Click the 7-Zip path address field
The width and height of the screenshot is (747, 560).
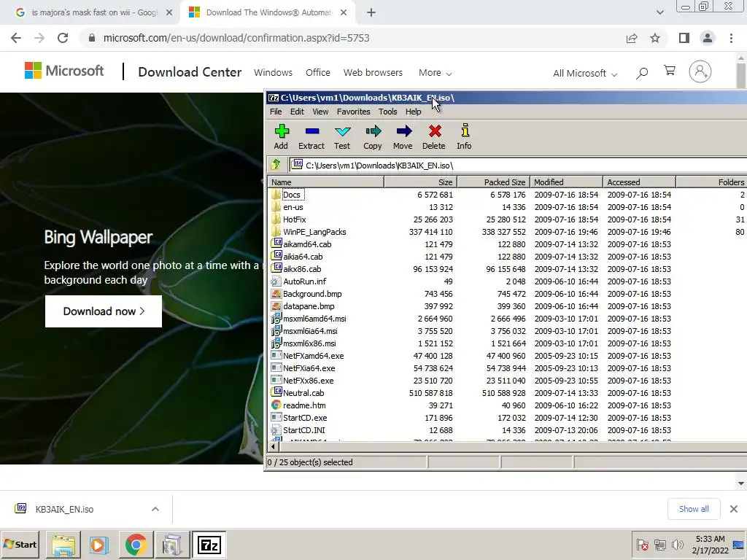click(x=517, y=166)
